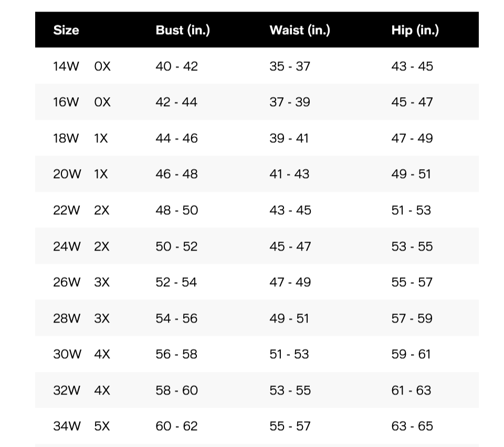504x447 pixels.
Task: Click the hip value 55 - 57
Action: pos(412,282)
